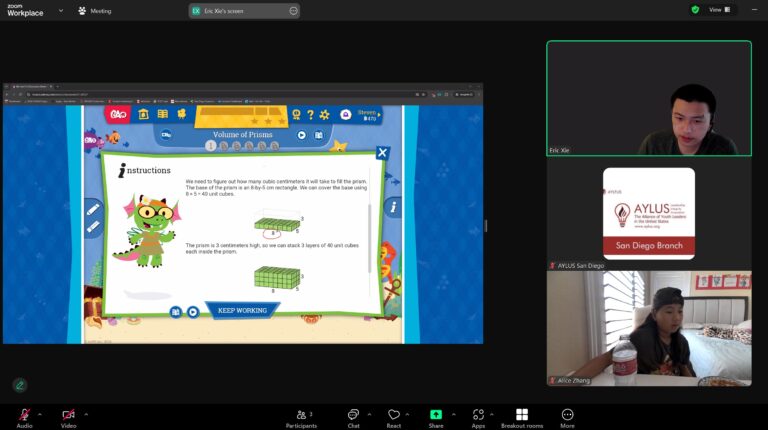
Task: Open Breakout rooms
Action: (522, 418)
